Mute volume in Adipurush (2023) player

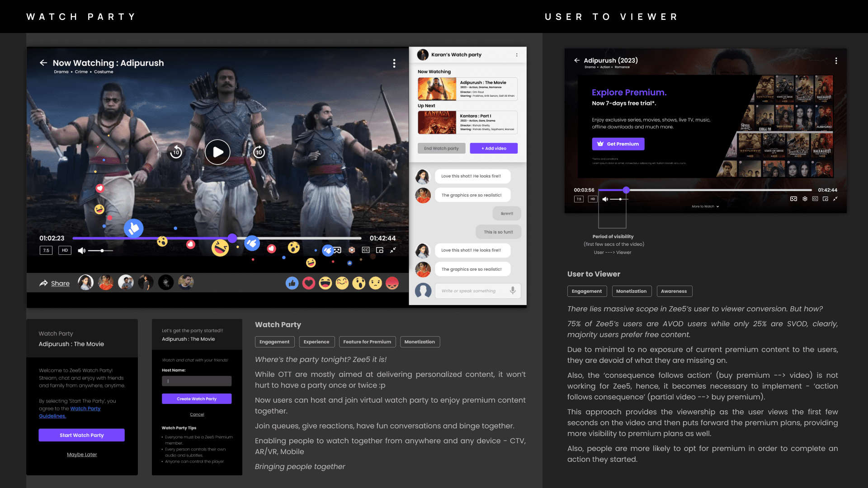pos(605,199)
